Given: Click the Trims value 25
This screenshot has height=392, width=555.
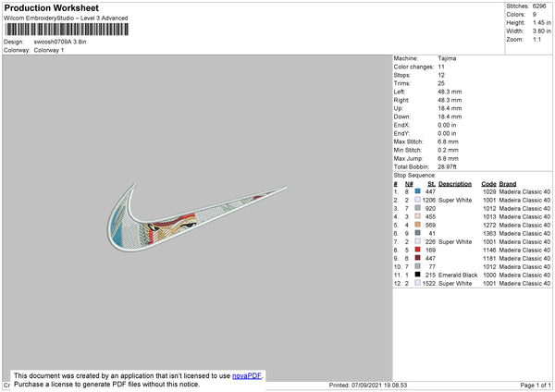Looking at the screenshot, I should coord(441,83).
